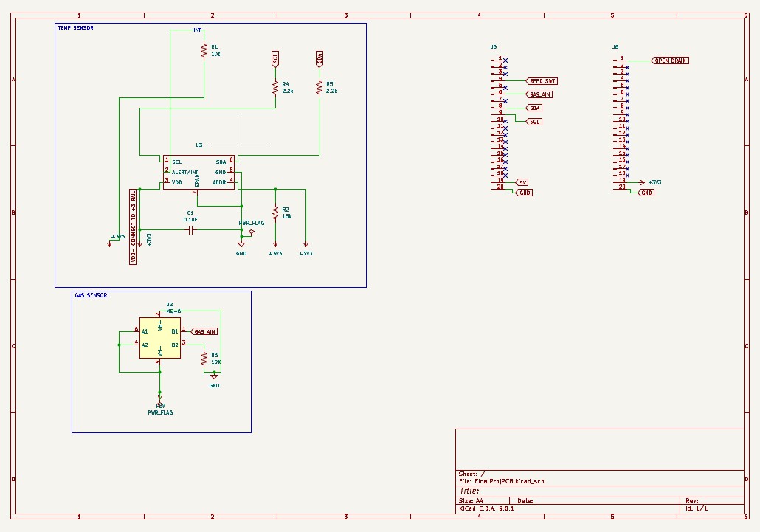Click the INT net label above R1
This screenshot has width=760, height=532.
[x=197, y=30]
